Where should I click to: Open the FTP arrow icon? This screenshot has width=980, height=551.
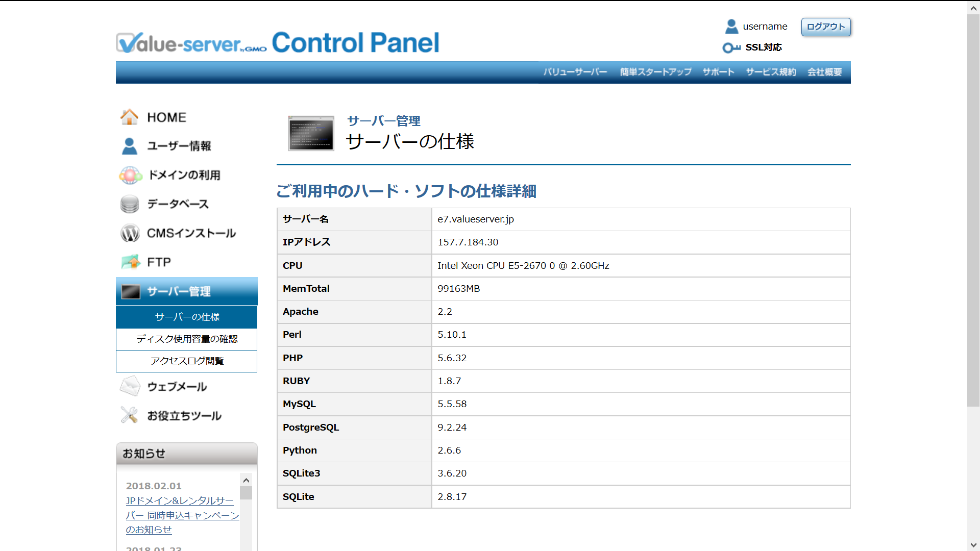pyautogui.click(x=131, y=262)
